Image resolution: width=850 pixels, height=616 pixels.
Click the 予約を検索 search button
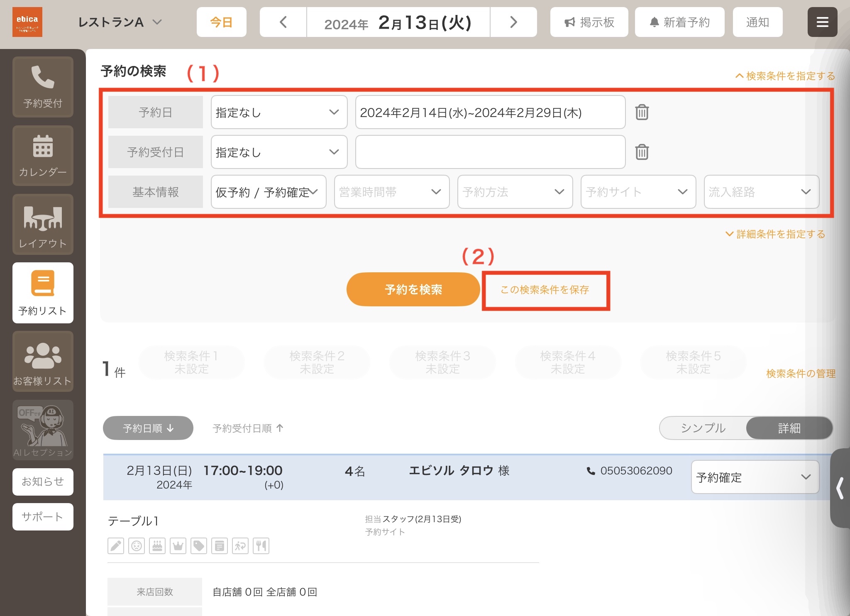pyautogui.click(x=413, y=289)
